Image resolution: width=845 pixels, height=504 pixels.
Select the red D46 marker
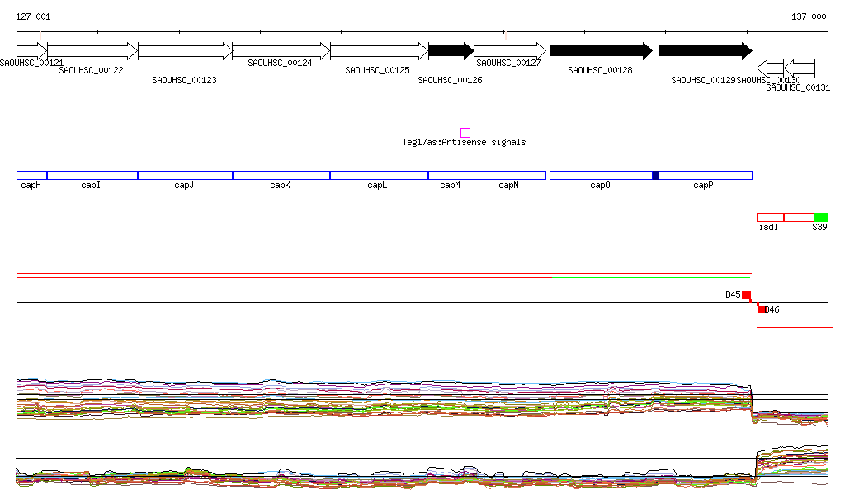pos(762,309)
